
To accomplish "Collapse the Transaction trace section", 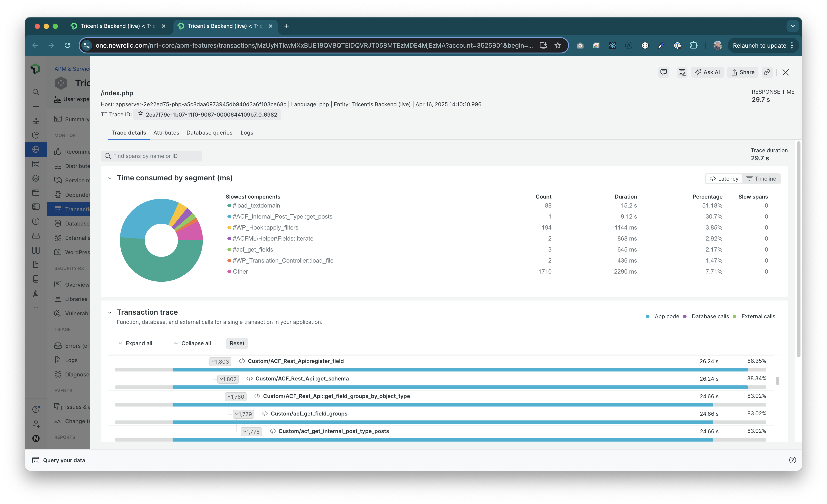I will [109, 312].
